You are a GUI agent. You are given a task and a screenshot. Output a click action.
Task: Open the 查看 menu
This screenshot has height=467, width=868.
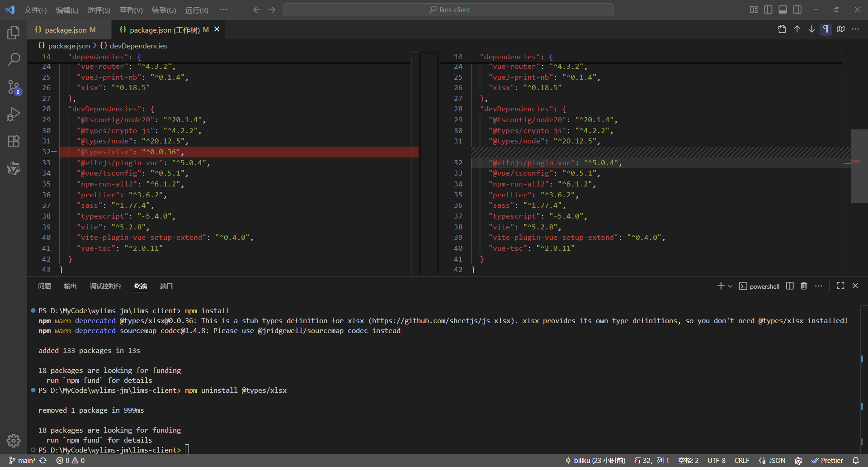click(x=131, y=10)
